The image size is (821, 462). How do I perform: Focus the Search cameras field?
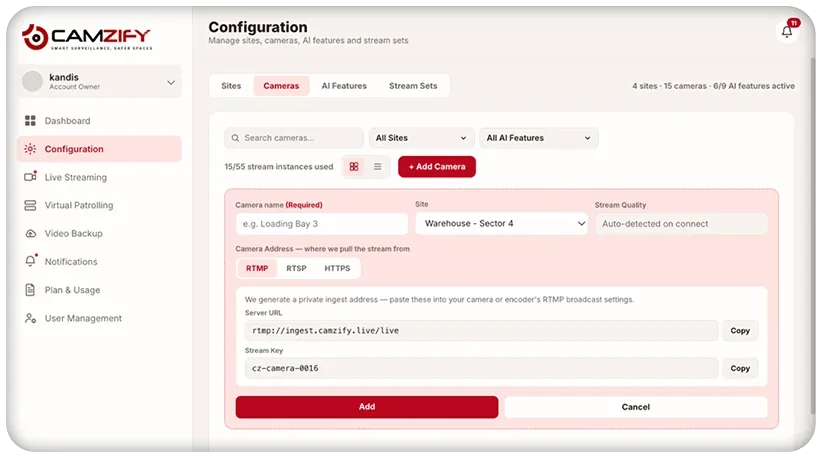(294, 138)
